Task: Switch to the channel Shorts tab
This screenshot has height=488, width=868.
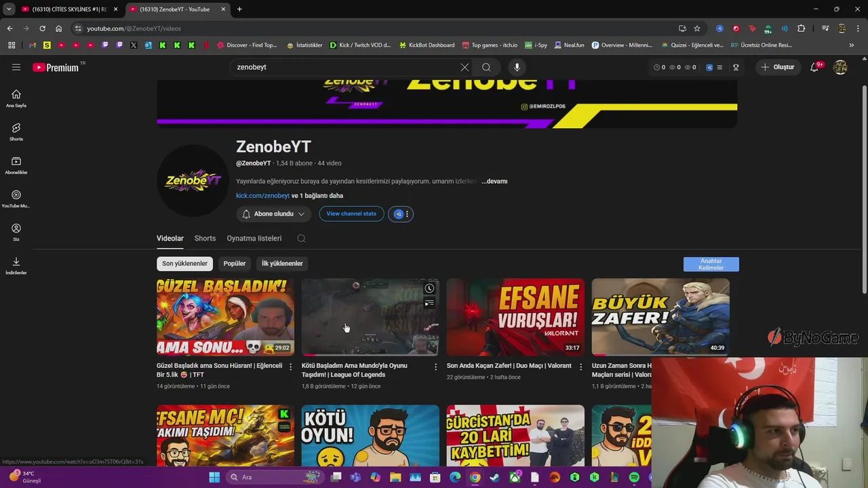Action: point(205,239)
